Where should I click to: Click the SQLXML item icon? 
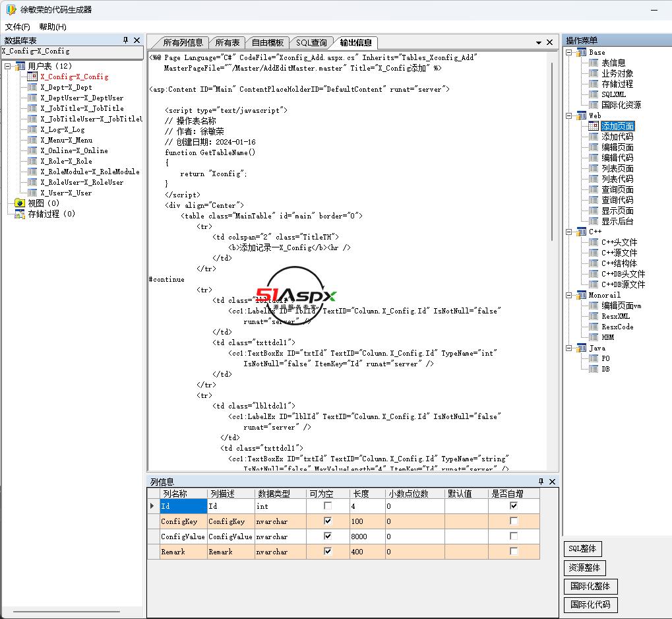593,94
